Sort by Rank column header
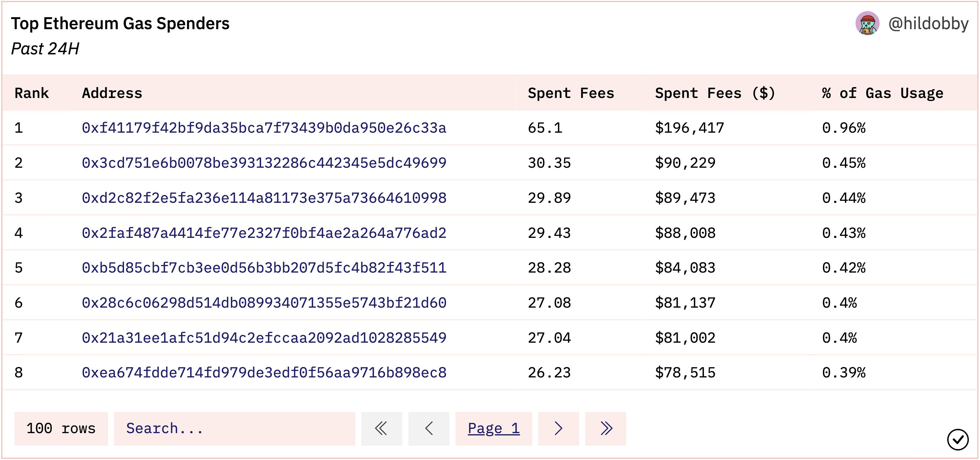980x460 pixels. 31,93
